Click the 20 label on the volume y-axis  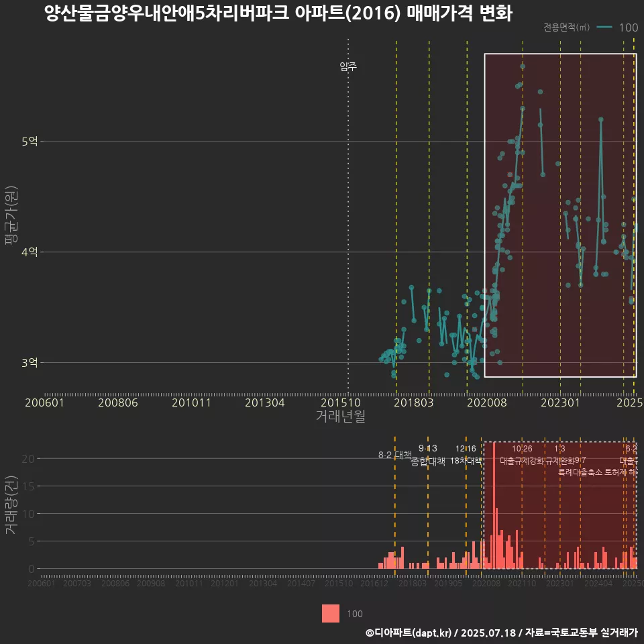pos(28,459)
